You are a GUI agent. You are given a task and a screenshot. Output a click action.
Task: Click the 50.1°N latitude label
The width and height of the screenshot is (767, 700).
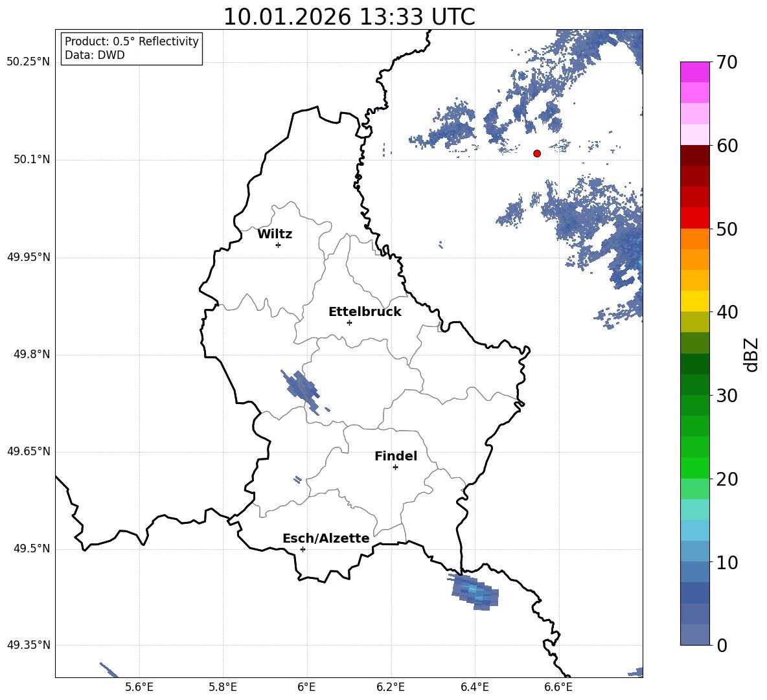[x=32, y=160]
